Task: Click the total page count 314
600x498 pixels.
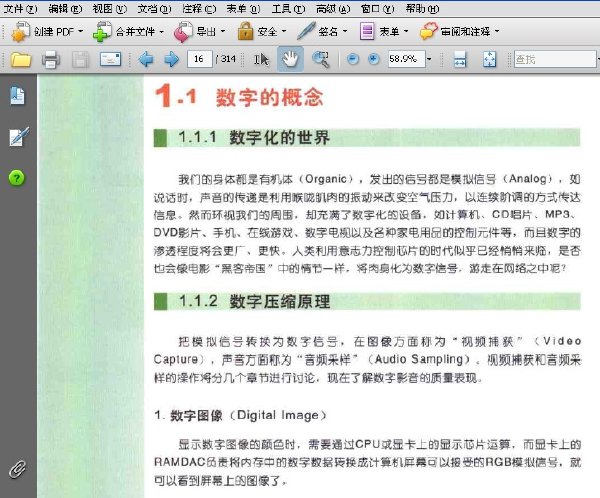Action: (228, 59)
